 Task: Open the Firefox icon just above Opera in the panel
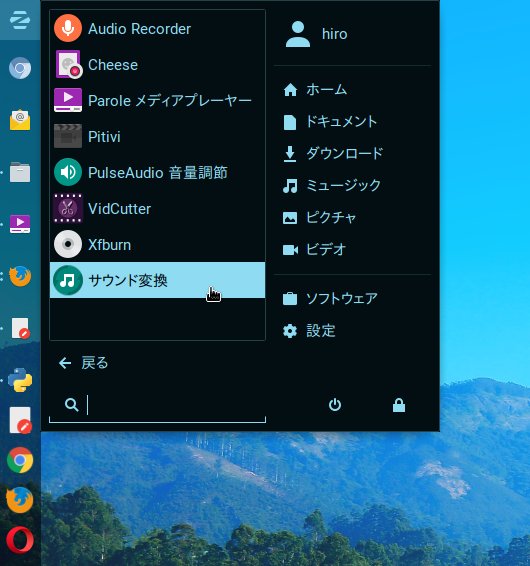coord(20,500)
